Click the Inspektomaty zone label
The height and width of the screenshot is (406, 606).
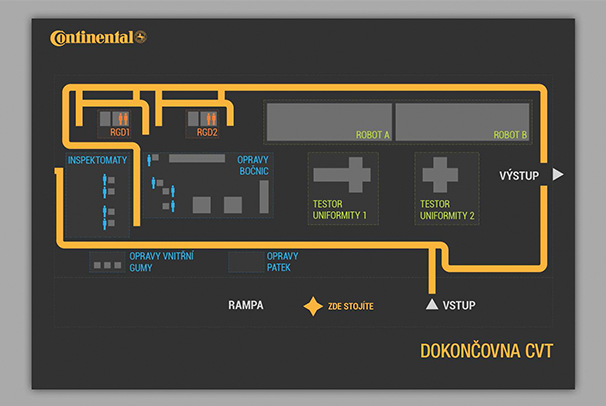97,160
